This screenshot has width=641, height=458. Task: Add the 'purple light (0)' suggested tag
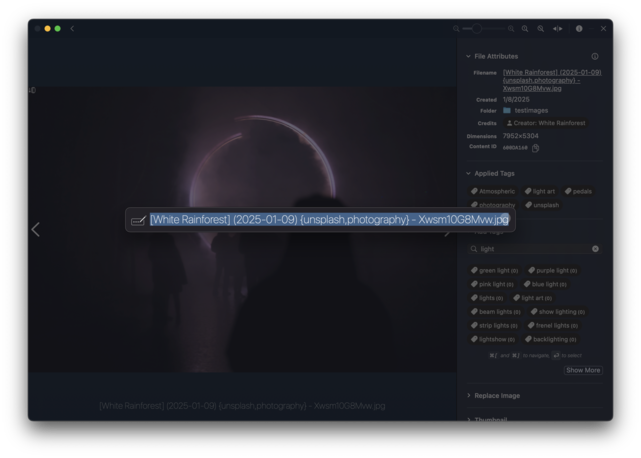point(552,270)
